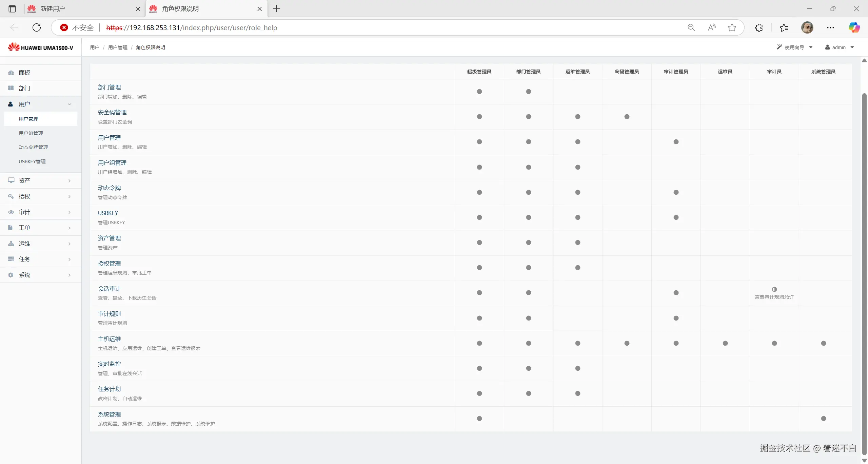Screen dimensions: 868x464
Task: Select 动态令牌管理 in sidebar submenu
Action: pos(33,147)
